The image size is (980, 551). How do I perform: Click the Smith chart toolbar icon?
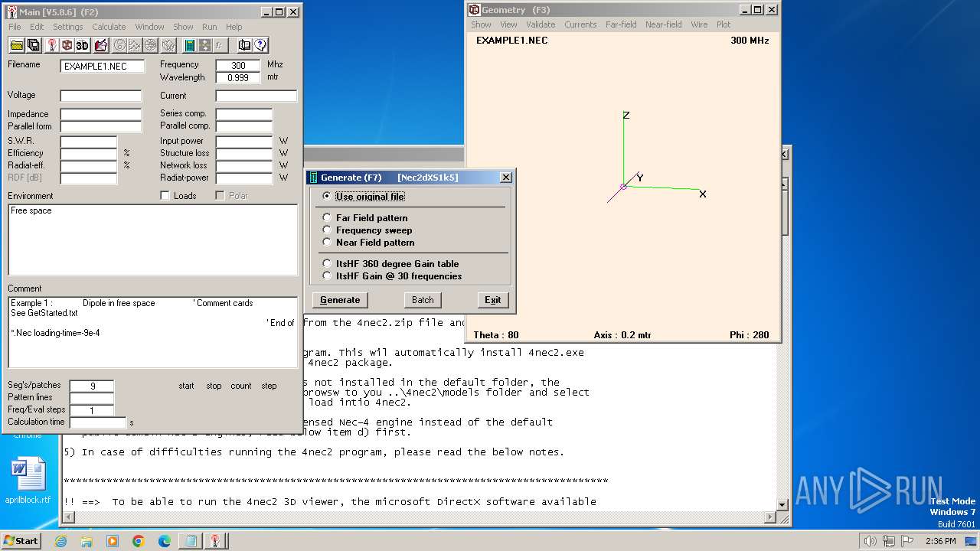tap(119, 45)
